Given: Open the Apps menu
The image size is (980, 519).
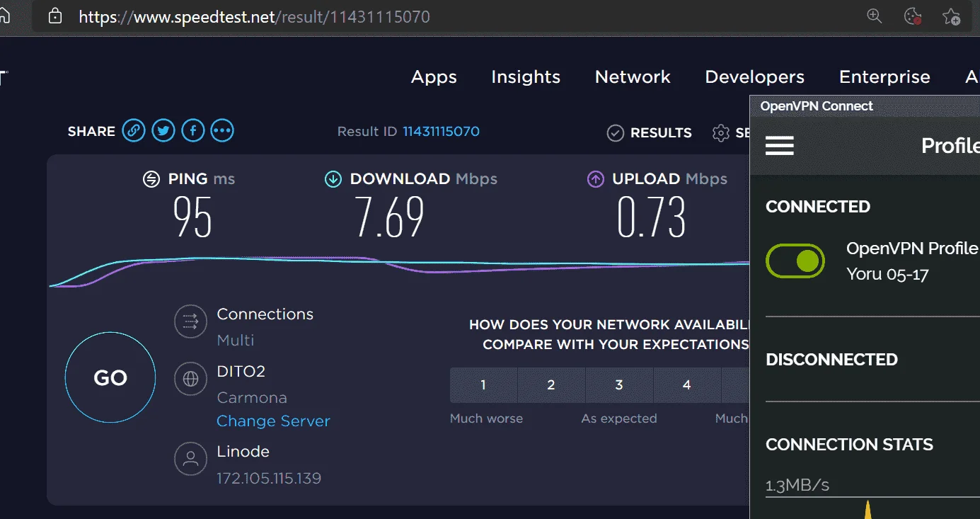Looking at the screenshot, I should pos(434,76).
